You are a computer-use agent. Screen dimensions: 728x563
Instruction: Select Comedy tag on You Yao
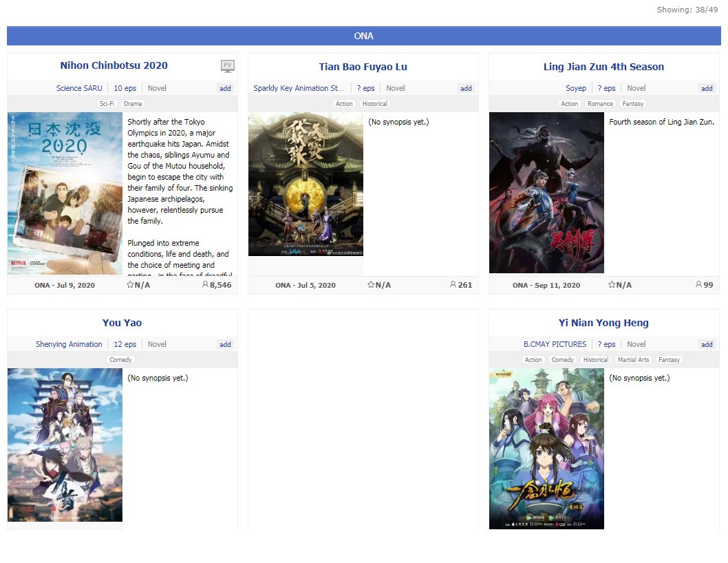pyautogui.click(x=120, y=359)
